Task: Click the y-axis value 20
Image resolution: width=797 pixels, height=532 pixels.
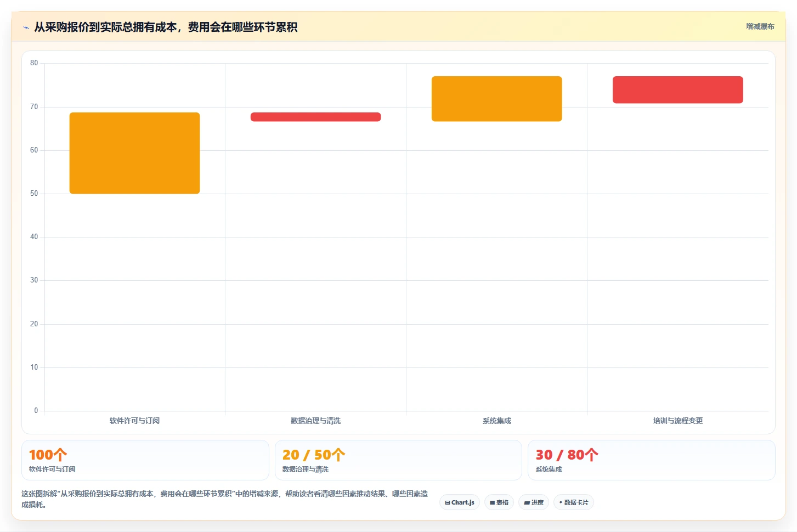Action: 34,324
